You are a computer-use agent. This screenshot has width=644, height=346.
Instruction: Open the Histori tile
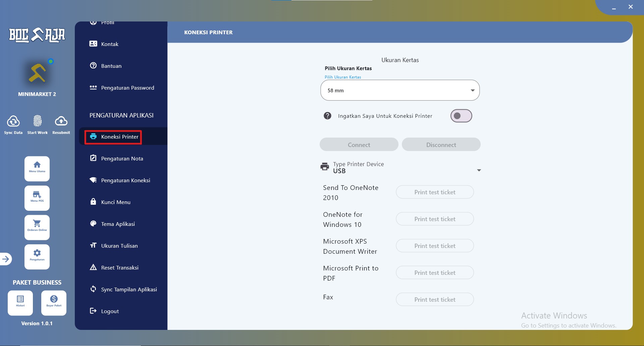tap(20, 303)
